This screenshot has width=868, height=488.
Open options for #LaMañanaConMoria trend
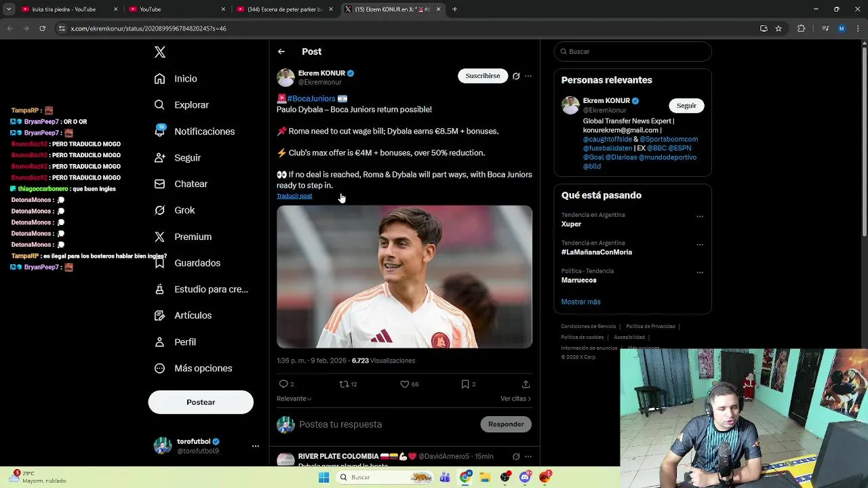pos(700,245)
